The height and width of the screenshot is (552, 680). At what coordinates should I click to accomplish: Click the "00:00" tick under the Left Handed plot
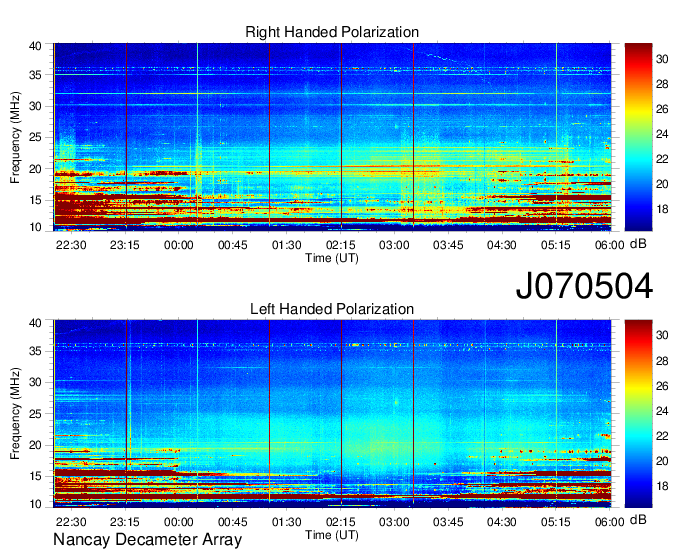(x=179, y=522)
